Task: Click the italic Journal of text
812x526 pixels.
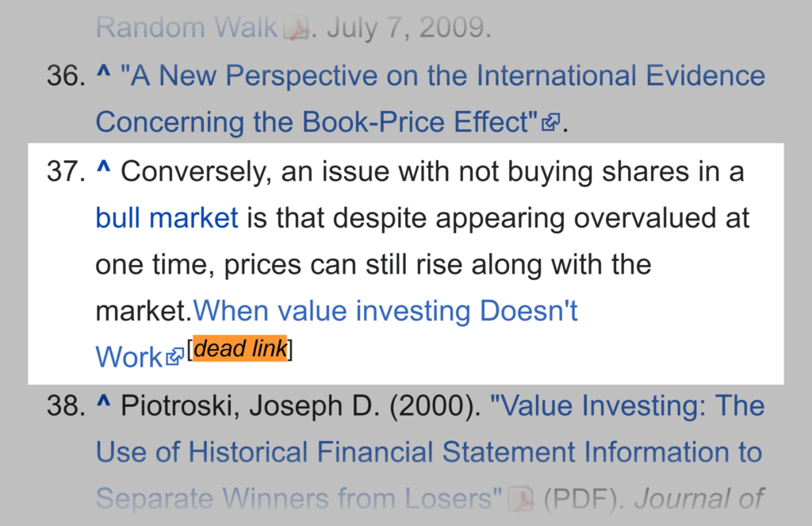Action: point(698,499)
